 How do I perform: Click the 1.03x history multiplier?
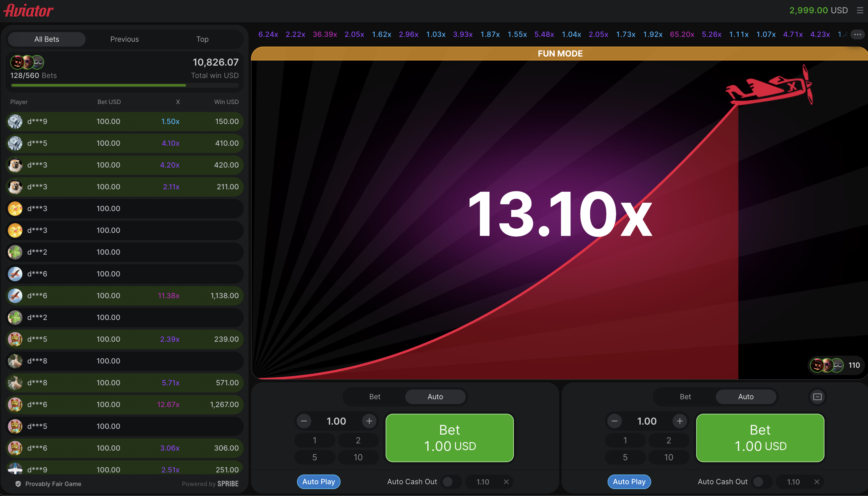pyautogui.click(x=436, y=34)
